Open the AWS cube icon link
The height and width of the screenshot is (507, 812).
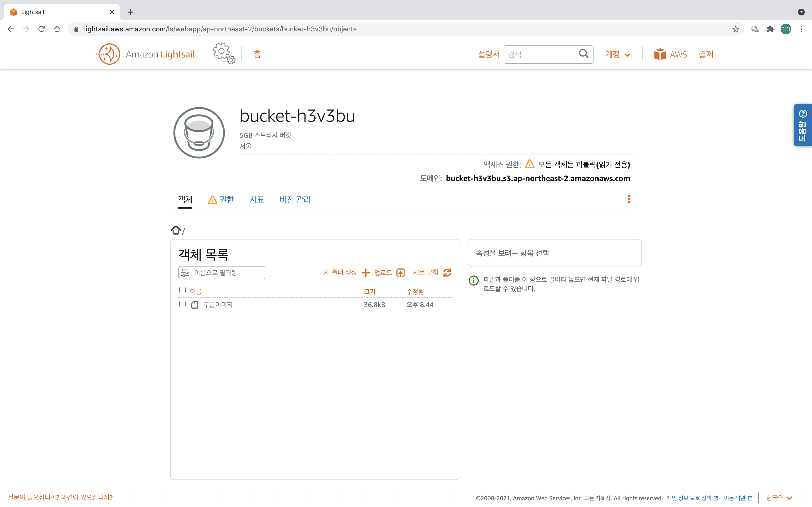[x=660, y=54]
